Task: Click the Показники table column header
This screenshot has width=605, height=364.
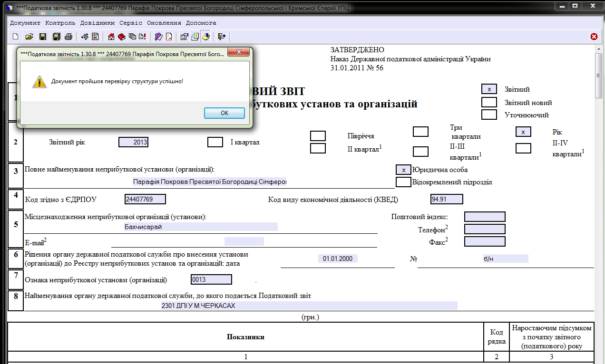Action: tap(245, 337)
